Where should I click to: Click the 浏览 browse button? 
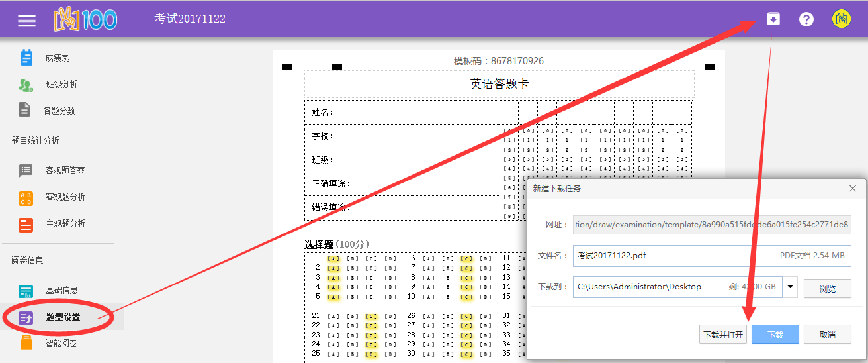point(827,288)
